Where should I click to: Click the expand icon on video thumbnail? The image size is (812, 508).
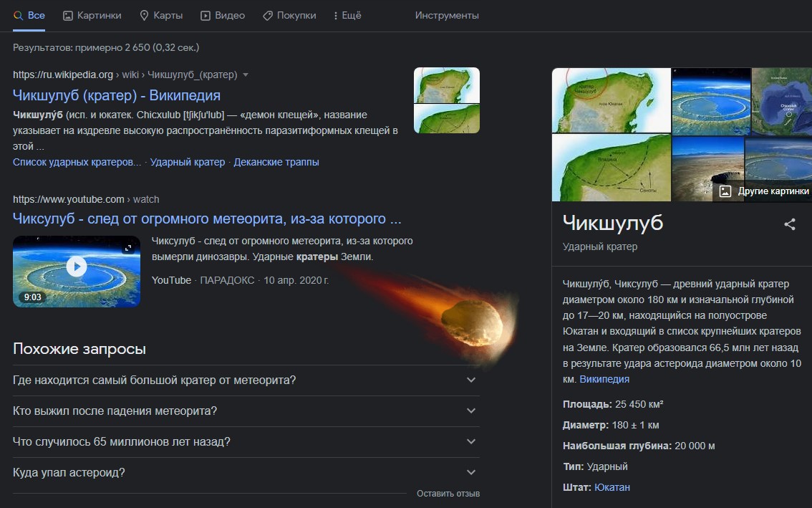click(x=128, y=248)
